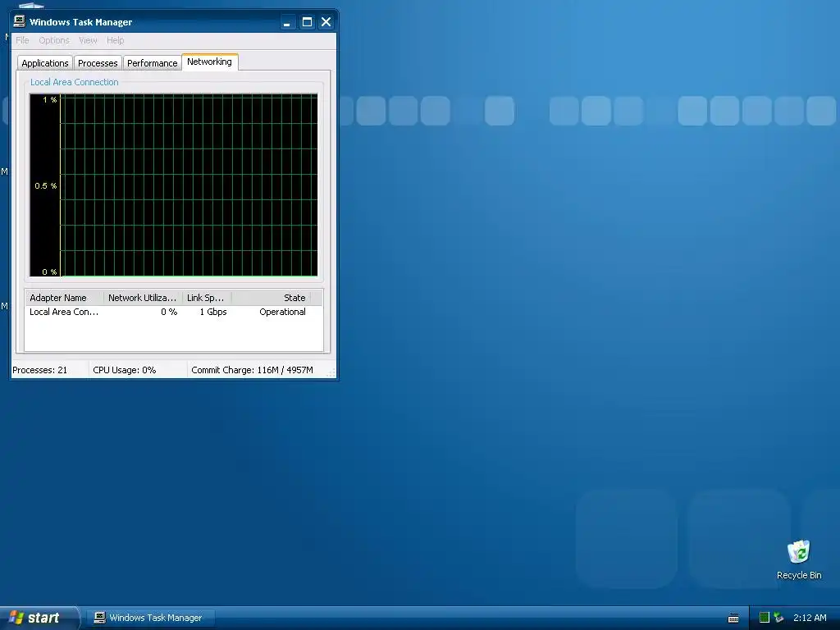Click CPU Usage: 0% in the status bar
The image size is (840, 630).
click(125, 370)
